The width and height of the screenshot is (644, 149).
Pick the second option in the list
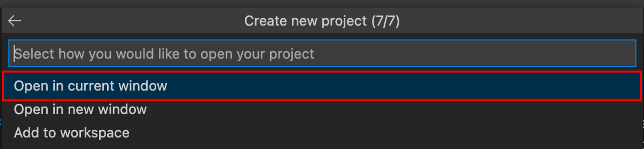point(80,109)
